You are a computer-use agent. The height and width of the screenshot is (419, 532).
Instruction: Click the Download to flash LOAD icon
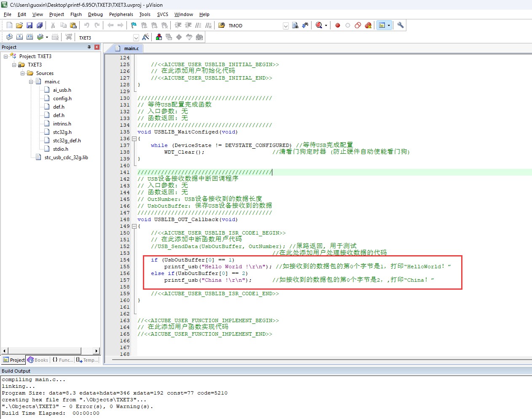69,37
